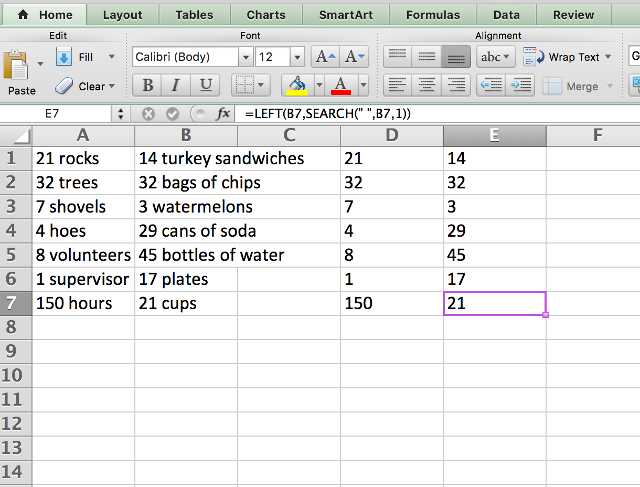
Task: Expand the font color arrow
Action: coord(363,85)
